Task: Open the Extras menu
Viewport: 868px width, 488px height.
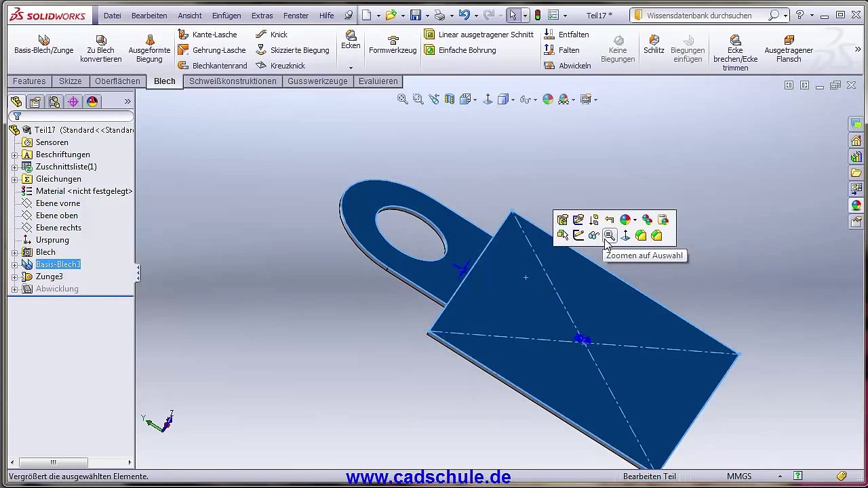Action: pos(262,16)
